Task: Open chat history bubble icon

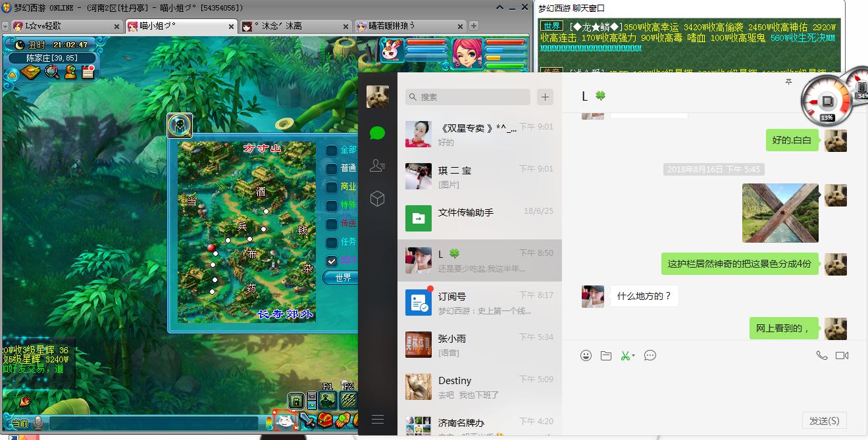Action: tap(650, 355)
